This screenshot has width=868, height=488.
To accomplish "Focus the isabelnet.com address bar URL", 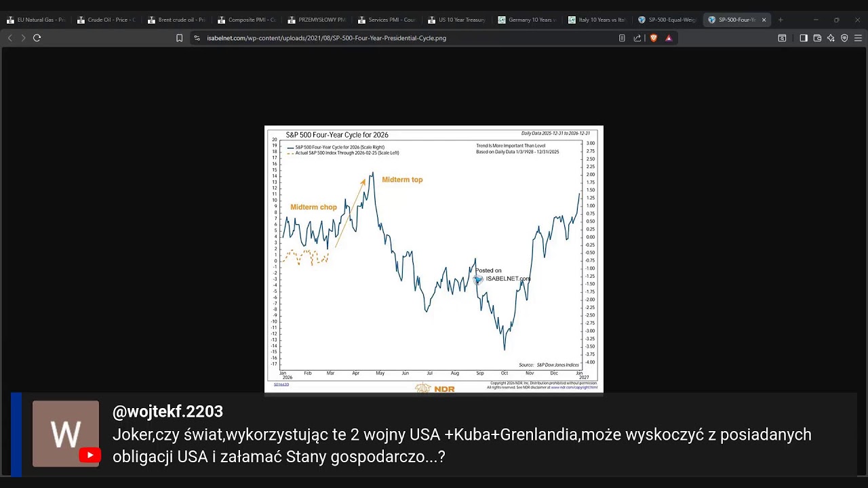I will pos(326,38).
